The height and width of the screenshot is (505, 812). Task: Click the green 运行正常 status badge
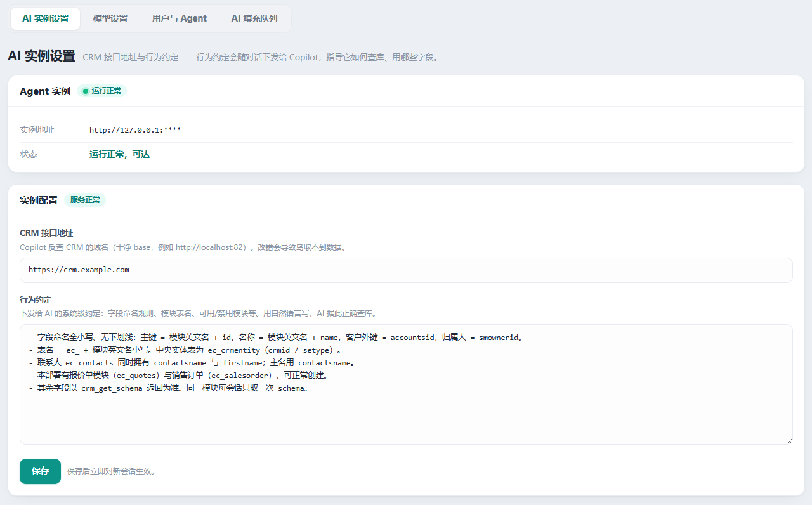102,91
